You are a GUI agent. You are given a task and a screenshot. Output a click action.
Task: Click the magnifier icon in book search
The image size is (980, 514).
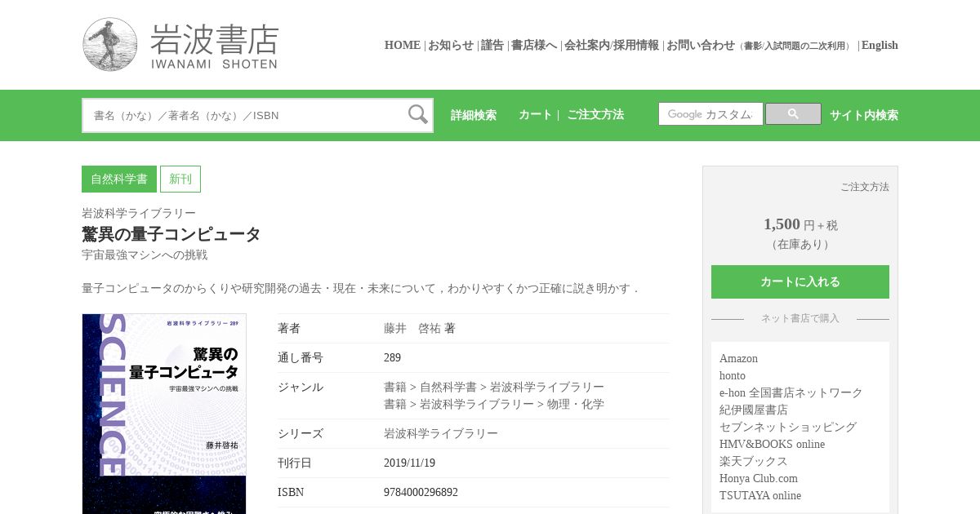[x=418, y=115]
